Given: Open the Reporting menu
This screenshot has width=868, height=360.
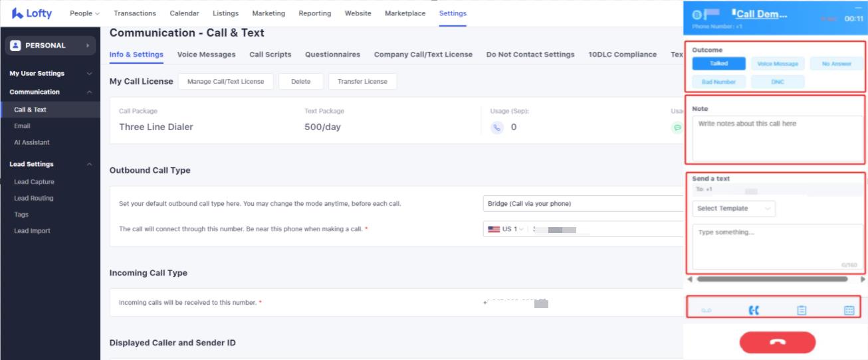Looking at the screenshot, I should (315, 13).
